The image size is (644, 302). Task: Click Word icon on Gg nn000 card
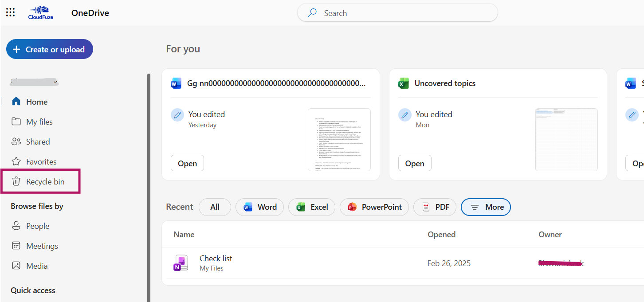pyautogui.click(x=176, y=83)
